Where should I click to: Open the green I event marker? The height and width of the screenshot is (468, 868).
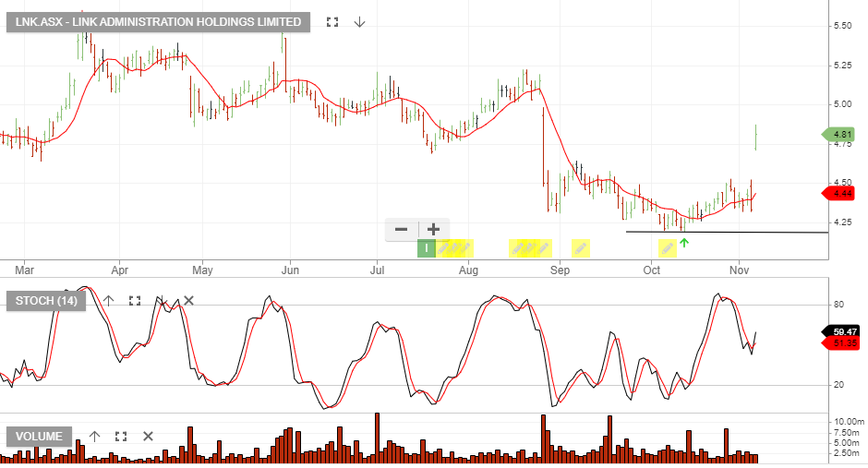[x=427, y=249]
